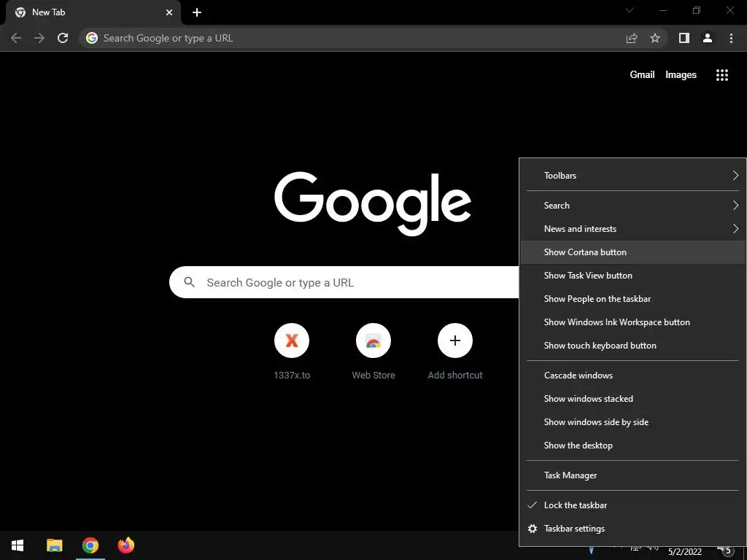This screenshot has height=560, width=747.
Task: Open the tab search chevron
Action: click(630, 10)
